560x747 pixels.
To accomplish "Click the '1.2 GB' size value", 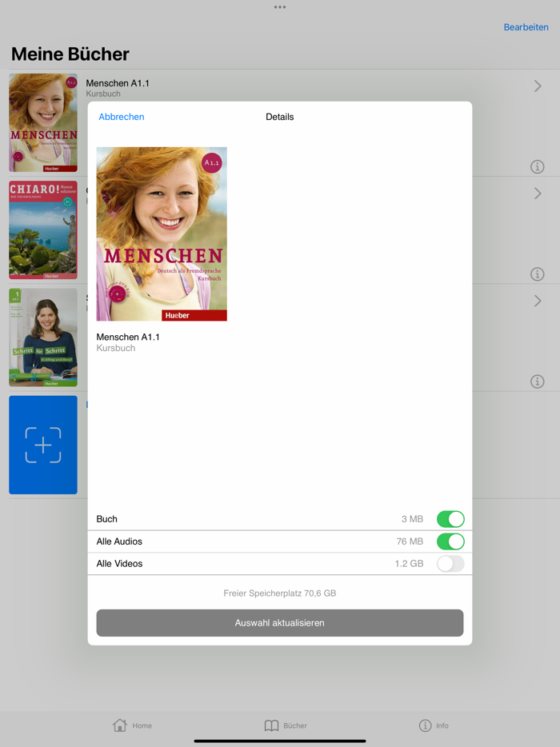I will [x=409, y=564].
